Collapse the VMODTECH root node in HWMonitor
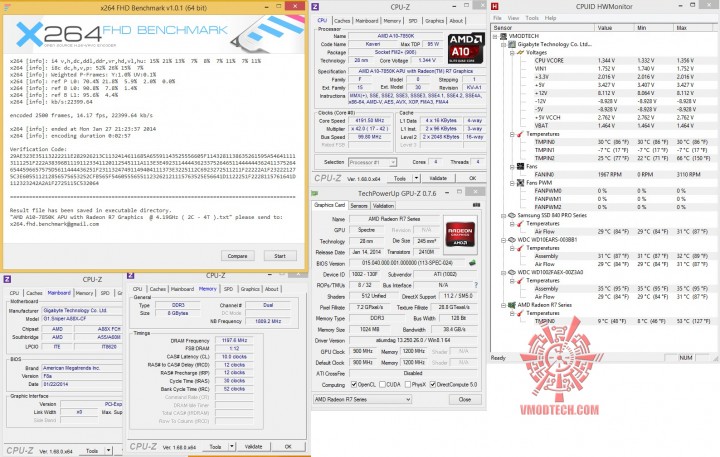This screenshot has width=720, height=457. 495,36
